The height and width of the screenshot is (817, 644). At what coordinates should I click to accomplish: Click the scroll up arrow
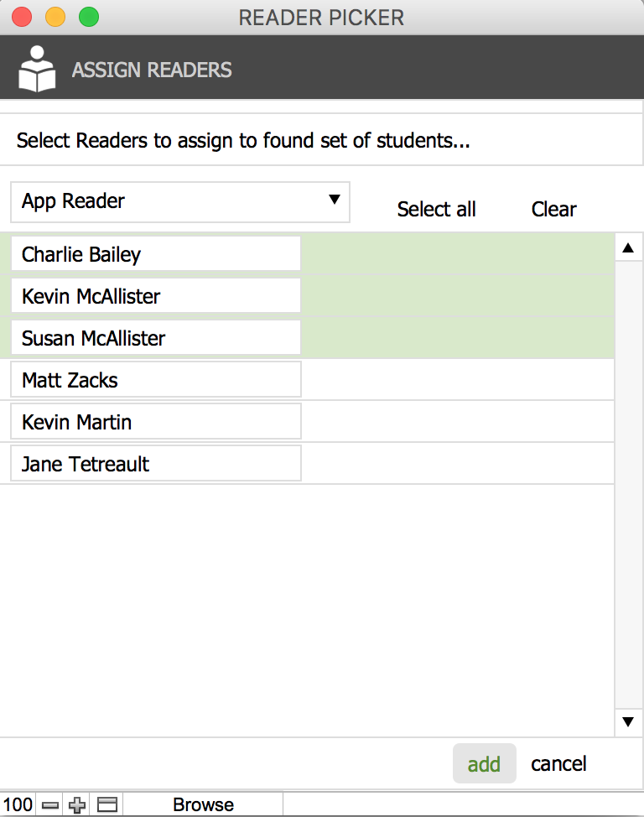(x=628, y=247)
